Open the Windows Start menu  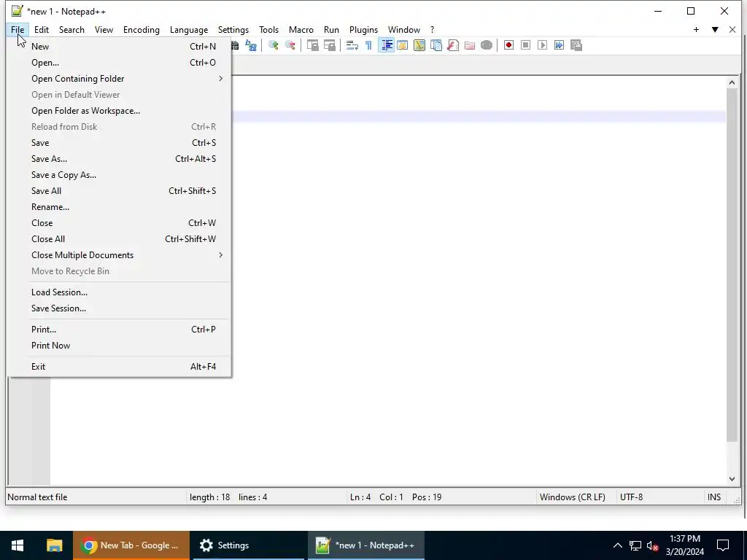(18, 545)
